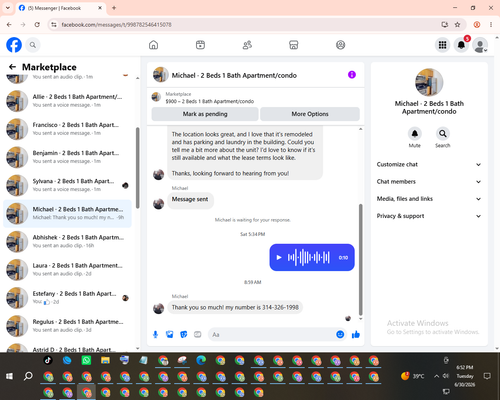Send a thumbs up like

(x=356, y=334)
